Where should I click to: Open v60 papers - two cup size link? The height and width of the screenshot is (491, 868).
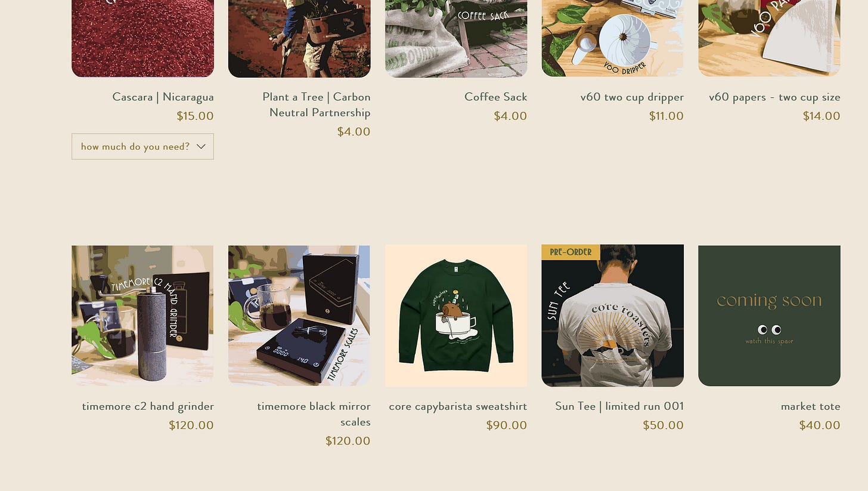click(x=774, y=97)
